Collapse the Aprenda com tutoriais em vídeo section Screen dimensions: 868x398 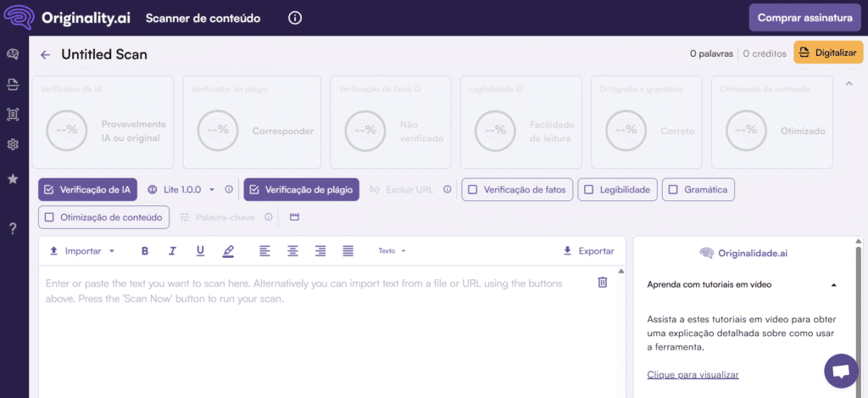(x=833, y=285)
